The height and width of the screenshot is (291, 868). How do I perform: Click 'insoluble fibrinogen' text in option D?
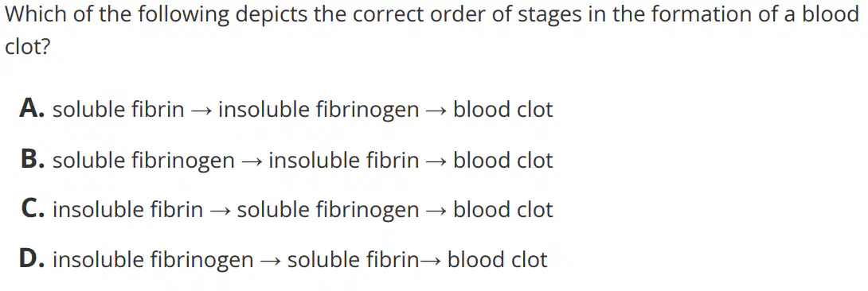pos(154,259)
